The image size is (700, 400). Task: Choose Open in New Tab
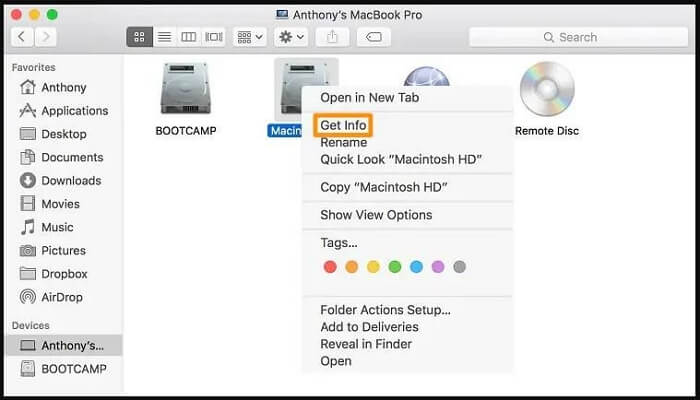[370, 97]
